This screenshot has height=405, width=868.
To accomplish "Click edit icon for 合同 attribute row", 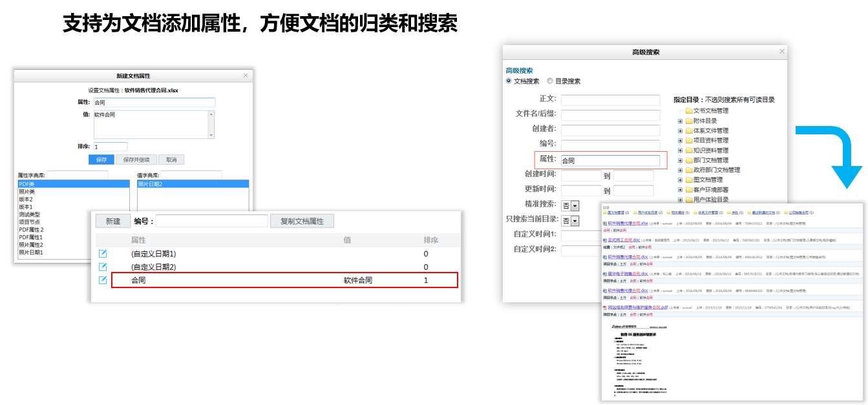I will [x=103, y=280].
